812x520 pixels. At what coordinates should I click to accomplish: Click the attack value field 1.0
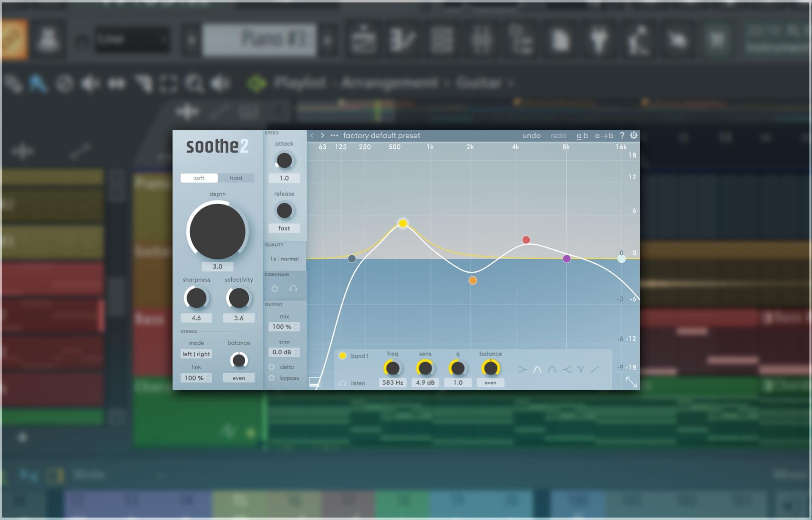[284, 178]
